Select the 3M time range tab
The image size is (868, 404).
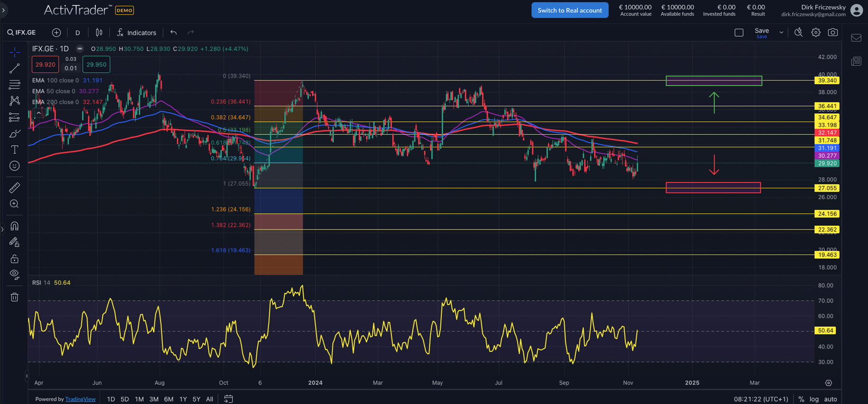(x=154, y=399)
